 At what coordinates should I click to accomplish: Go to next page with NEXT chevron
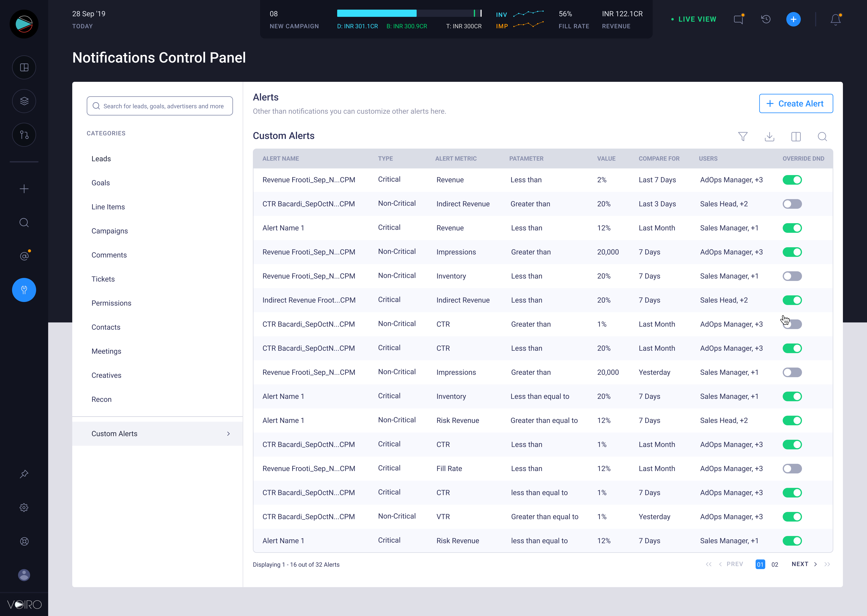(x=815, y=564)
